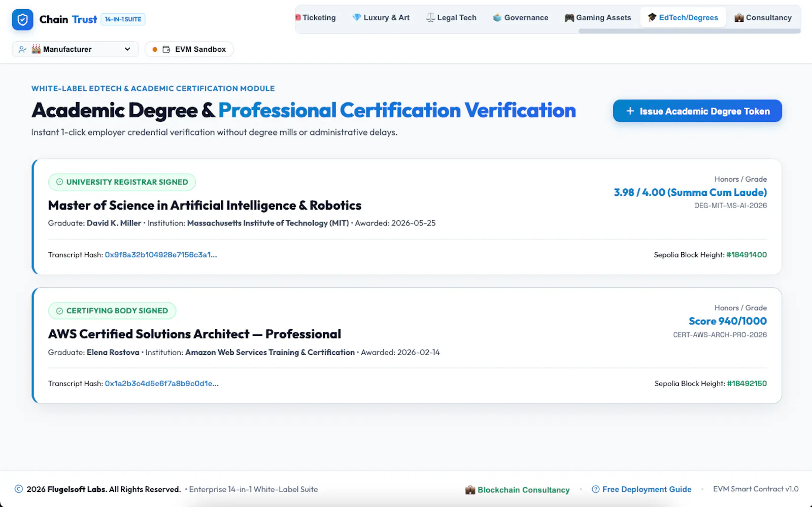The width and height of the screenshot is (812, 507).
Task: Open the Legal Tech tab
Action: pyautogui.click(x=451, y=18)
